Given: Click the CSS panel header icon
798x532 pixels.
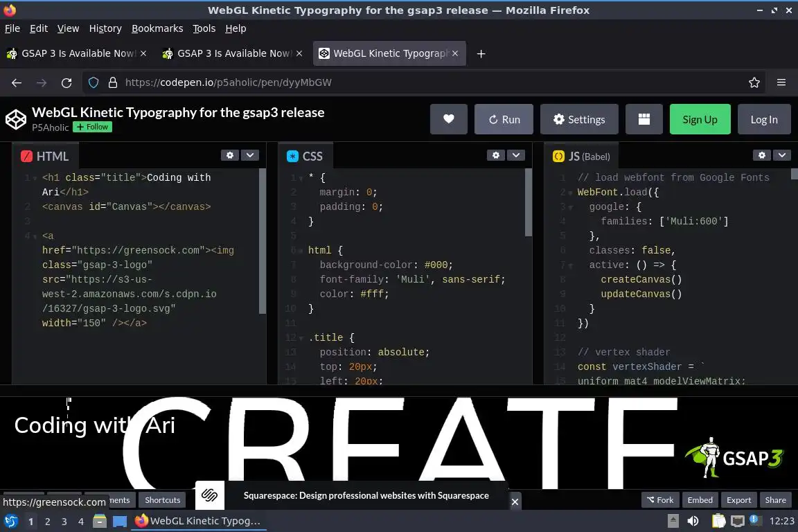Looking at the screenshot, I should tap(292, 157).
